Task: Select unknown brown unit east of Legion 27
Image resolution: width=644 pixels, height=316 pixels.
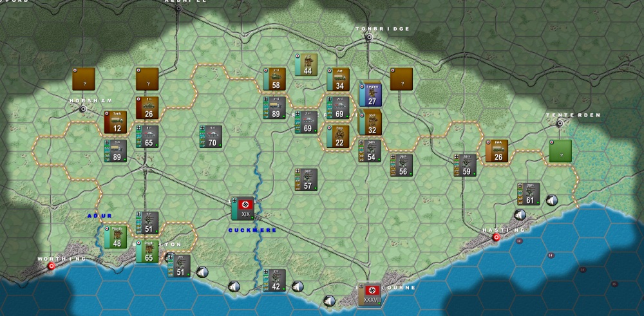Action: [x=401, y=79]
